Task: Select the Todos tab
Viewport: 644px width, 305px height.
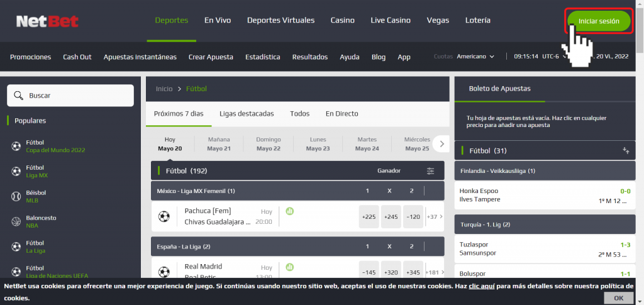Action: [x=300, y=114]
